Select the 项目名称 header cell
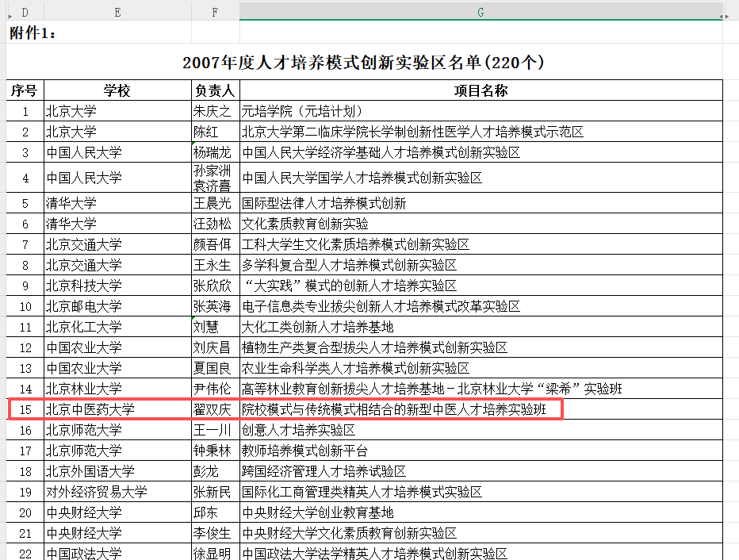The height and width of the screenshot is (560, 739). point(481,90)
